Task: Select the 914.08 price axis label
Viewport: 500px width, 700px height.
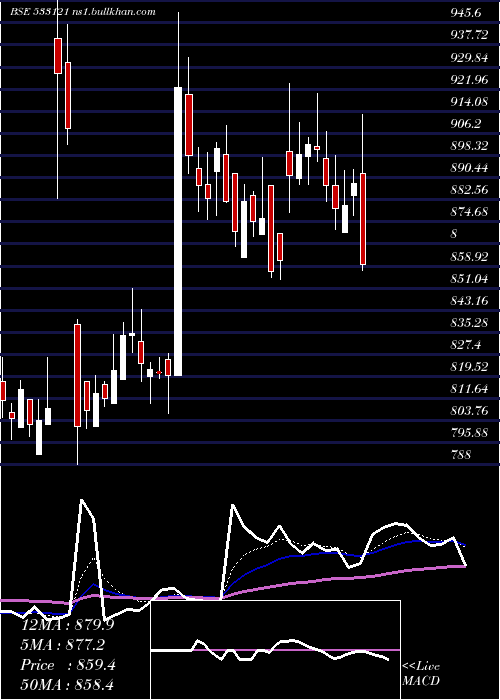Action: tap(469, 101)
